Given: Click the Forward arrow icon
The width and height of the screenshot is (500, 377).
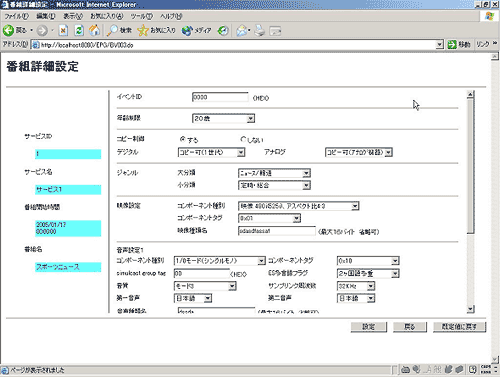Looking at the screenshot, I should (x=42, y=31).
